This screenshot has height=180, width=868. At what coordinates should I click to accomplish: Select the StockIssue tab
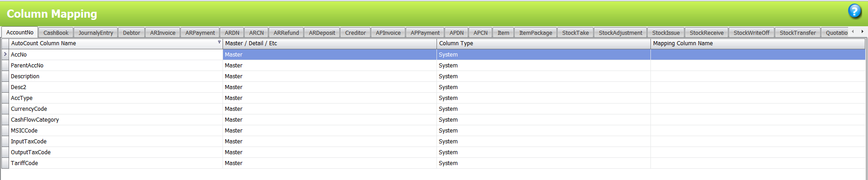click(666, 33)
